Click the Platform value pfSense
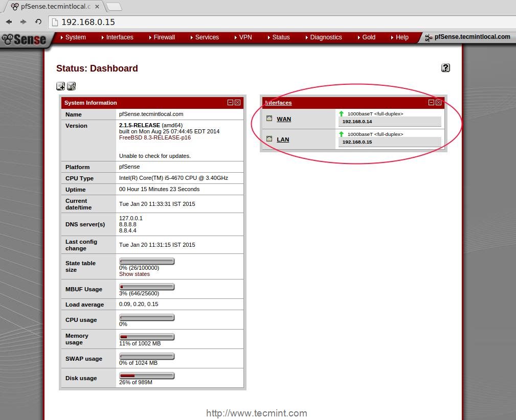Image resolution: width=516 pixels, height=420 pixels. pos(129,167)
